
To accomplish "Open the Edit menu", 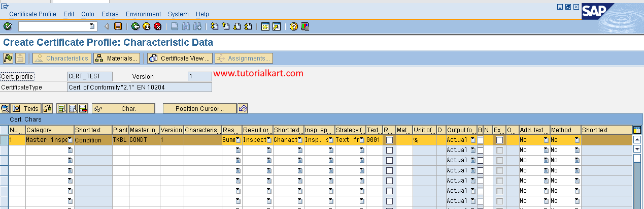I will (x=69, y=14).
